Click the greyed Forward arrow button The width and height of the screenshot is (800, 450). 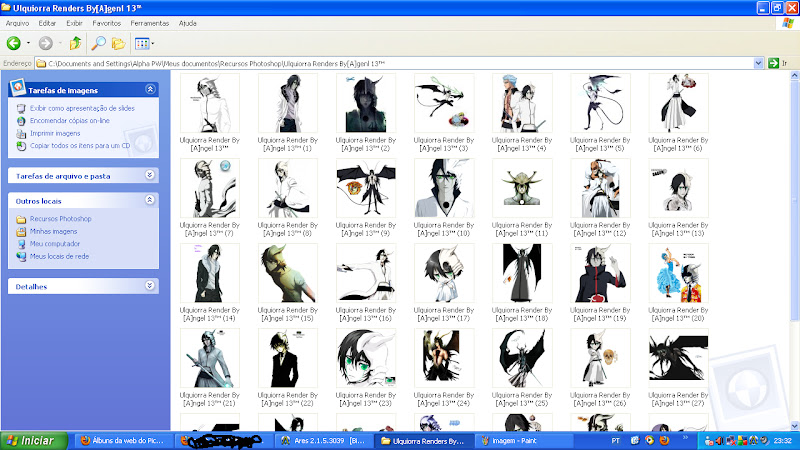46,43
